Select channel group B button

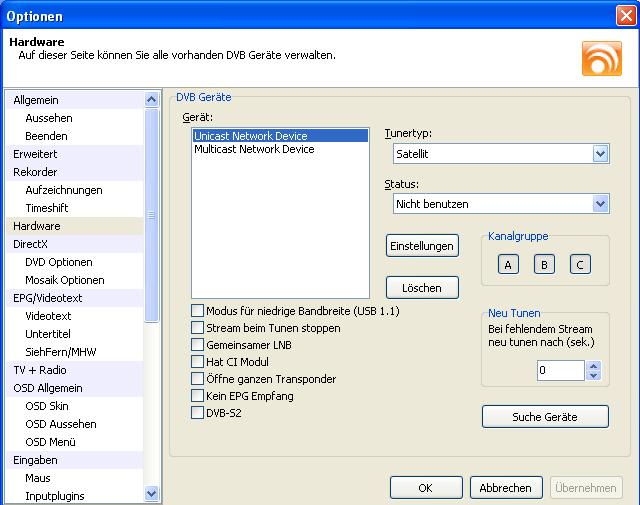(x=544, y=264)
